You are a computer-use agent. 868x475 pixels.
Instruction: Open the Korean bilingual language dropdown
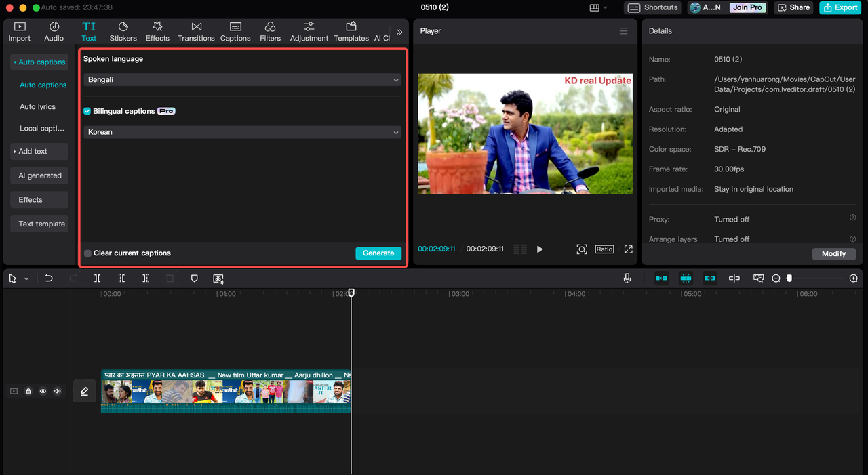click(x=242, y=132)
